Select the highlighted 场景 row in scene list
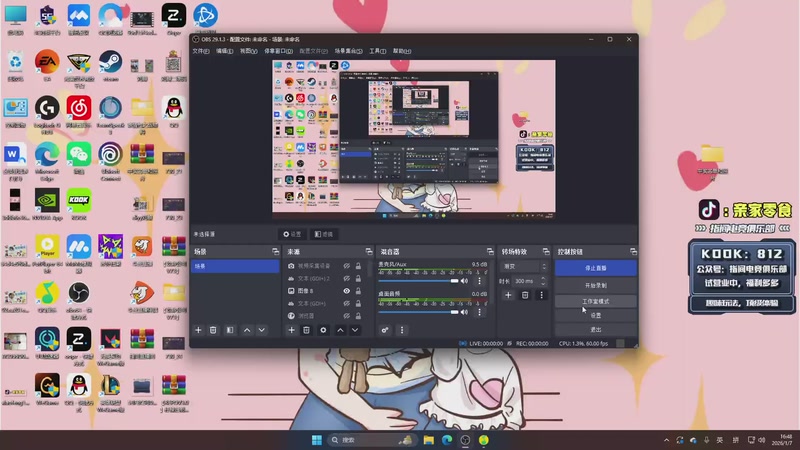 [x=235, y=266]
